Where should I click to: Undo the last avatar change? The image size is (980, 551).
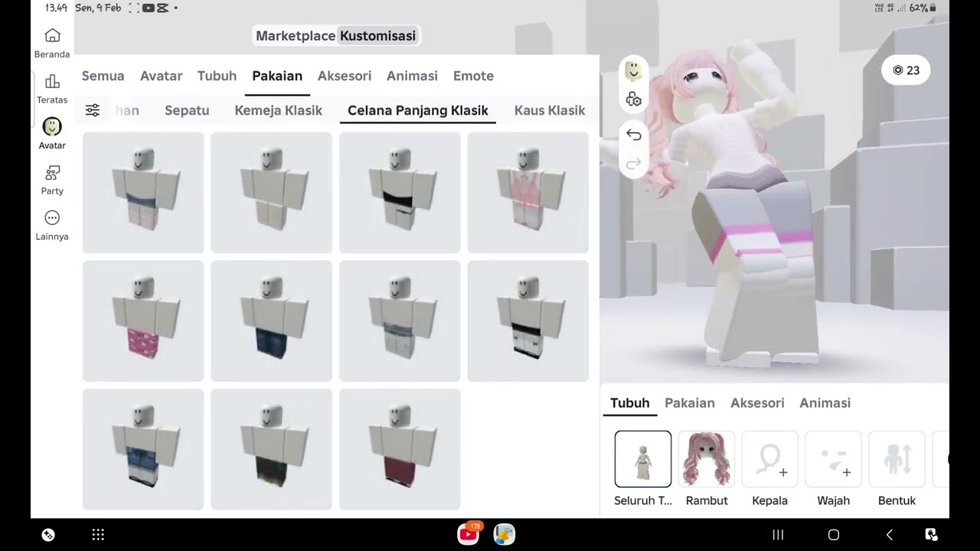pyautogui.click(x=633, y=135)
